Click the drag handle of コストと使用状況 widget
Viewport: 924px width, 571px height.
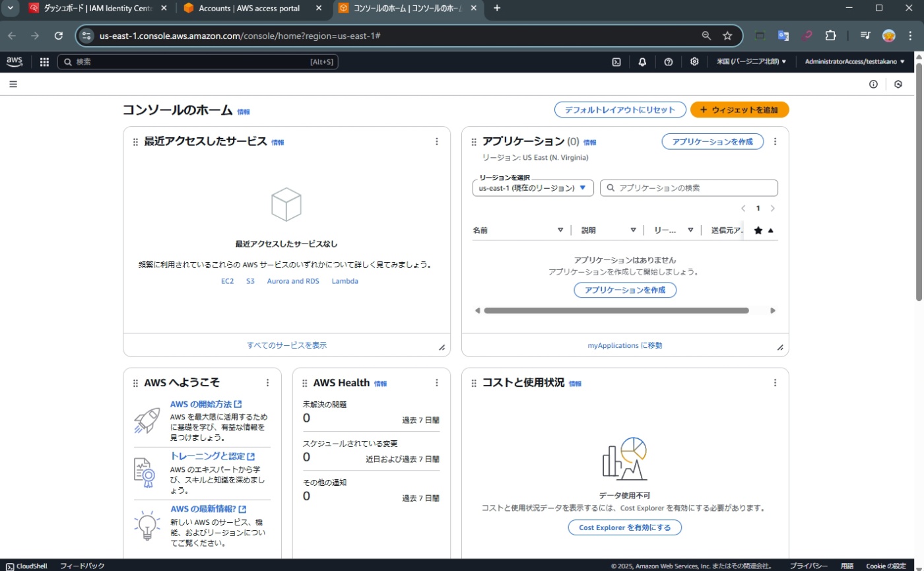474,384
